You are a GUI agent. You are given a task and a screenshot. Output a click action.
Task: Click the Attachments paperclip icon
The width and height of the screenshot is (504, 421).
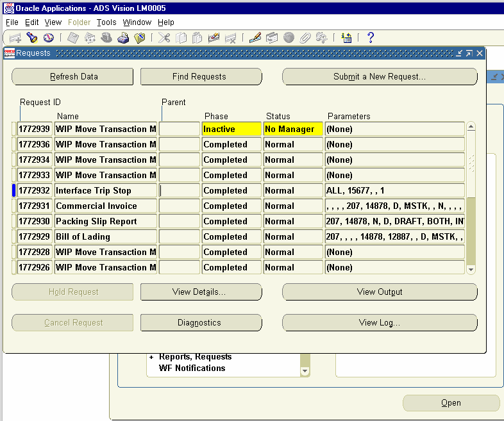[305, 38]
